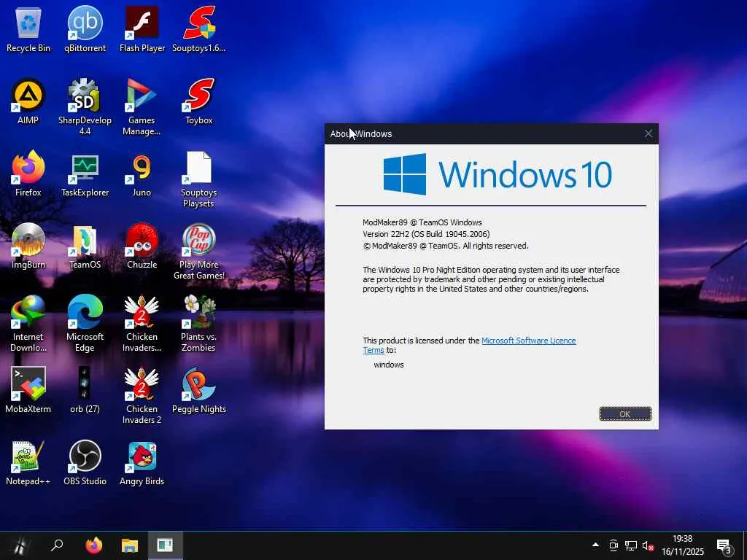The image size is (747, 560).
Task: Click the Juno desktop icon
Action: (142, 174)
